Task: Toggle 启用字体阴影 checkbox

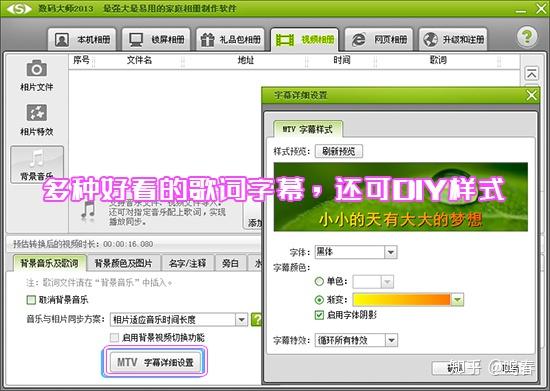Action: (x=319, y=315)
